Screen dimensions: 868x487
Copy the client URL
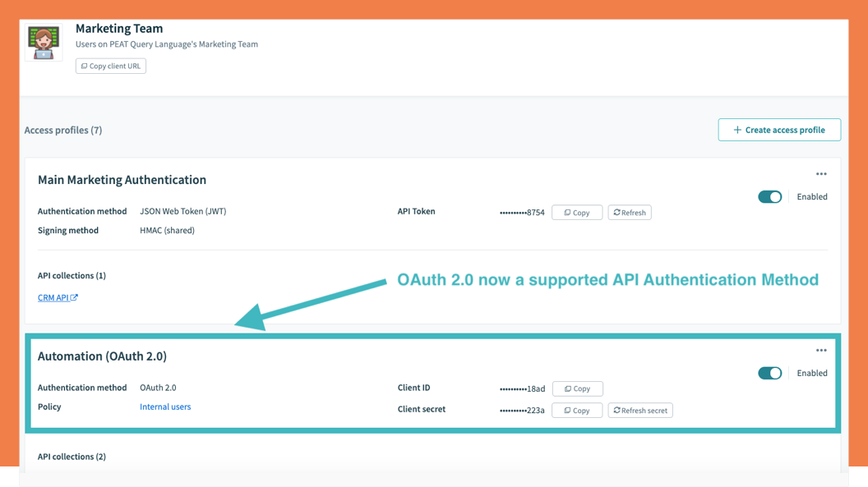pos(111,66)
